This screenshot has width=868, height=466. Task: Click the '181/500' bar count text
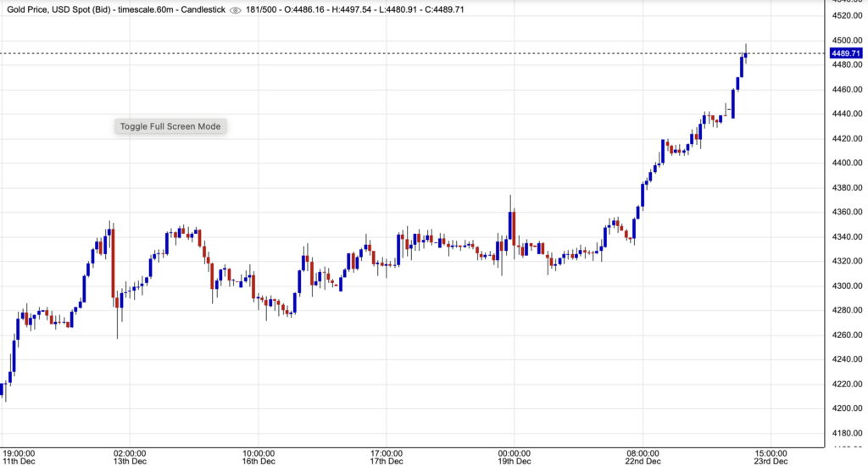pos(261,10)
